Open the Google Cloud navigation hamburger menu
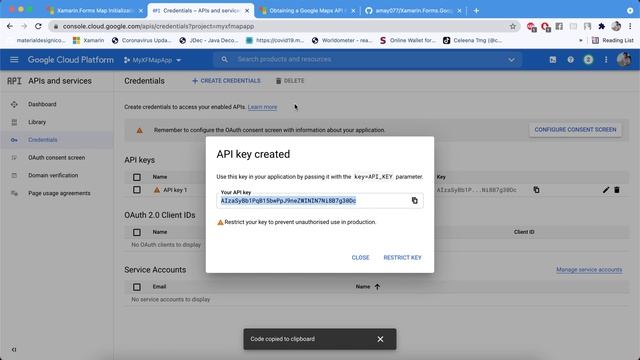The height and width of the screenshot is (360, 640). point(14,60)
